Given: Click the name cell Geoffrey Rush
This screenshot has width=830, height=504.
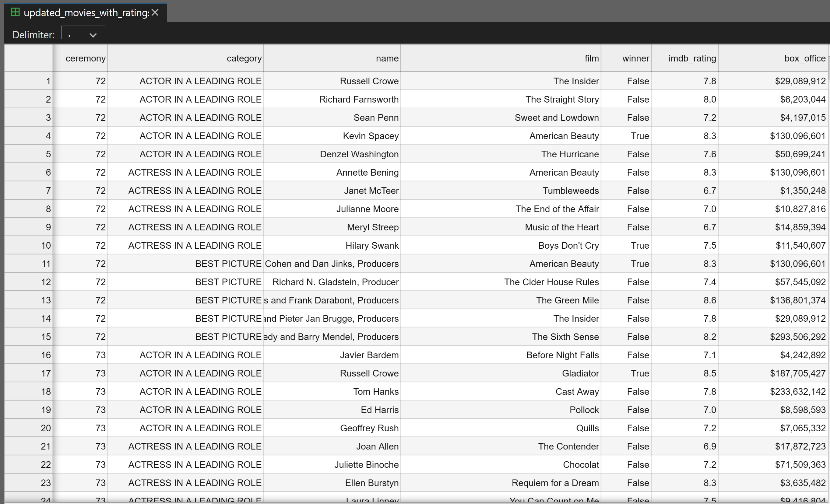Looking at the screenshot, I should (x=332, y=428).
